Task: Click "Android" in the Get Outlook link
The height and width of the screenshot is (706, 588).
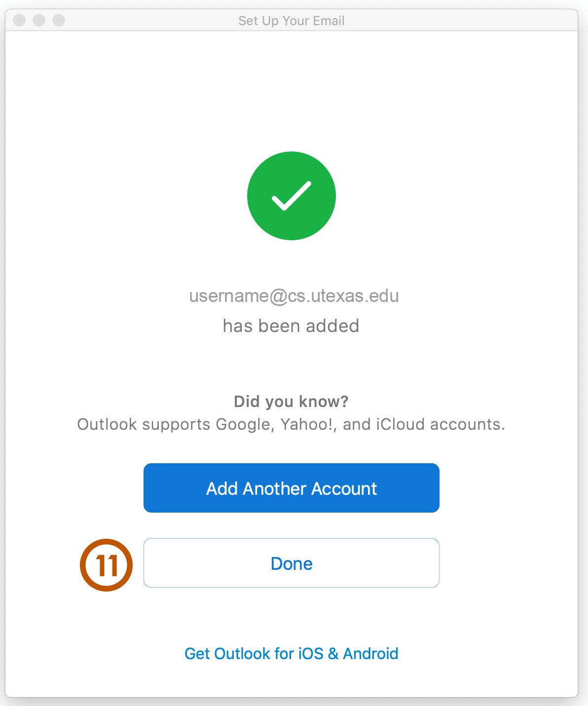Action: [x=370, y=654]
